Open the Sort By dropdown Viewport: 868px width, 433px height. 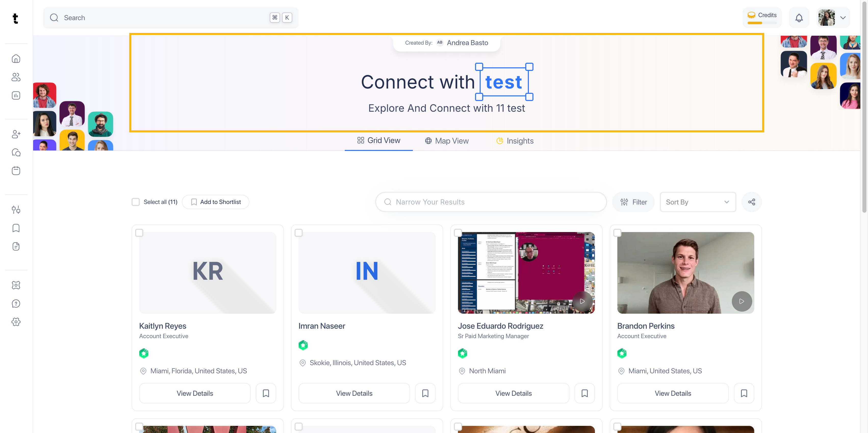pyautogui.click(x=697, y=202)
